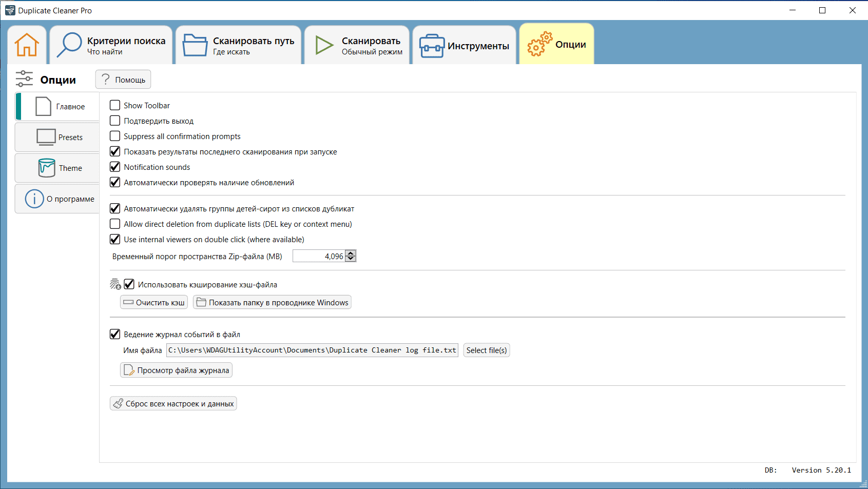Screen dimensions: 868x489
Task: Click the fingerprint icon beside hash caching
Action: click(x=115, y=284)
